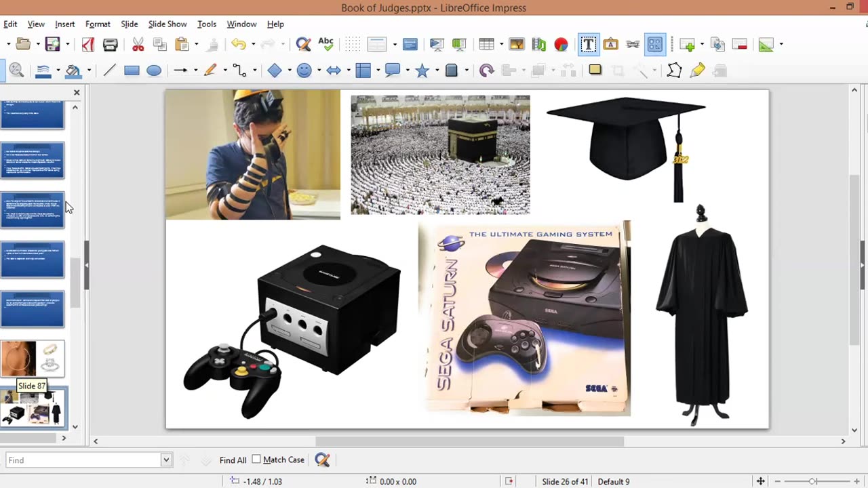This screenshot has width=868, height=488.
Task: Click the Save document icon
Action: (52, 44)
